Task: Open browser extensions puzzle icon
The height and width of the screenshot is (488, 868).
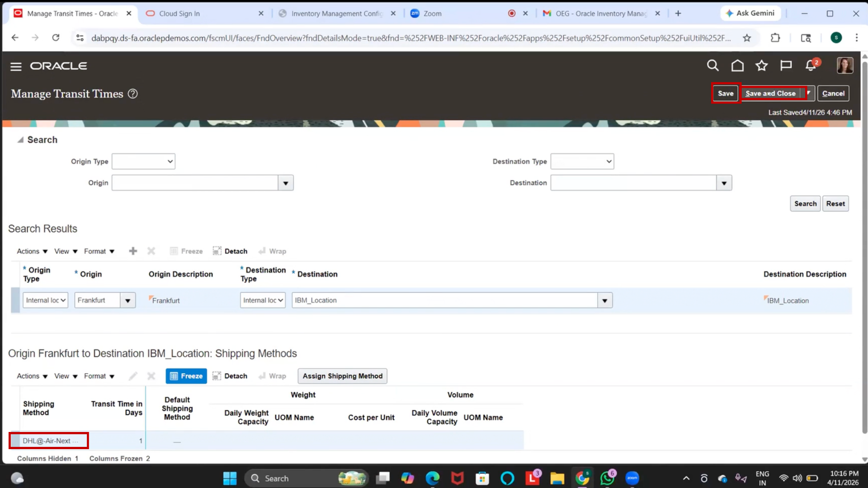Action: (x=775, y=38)
